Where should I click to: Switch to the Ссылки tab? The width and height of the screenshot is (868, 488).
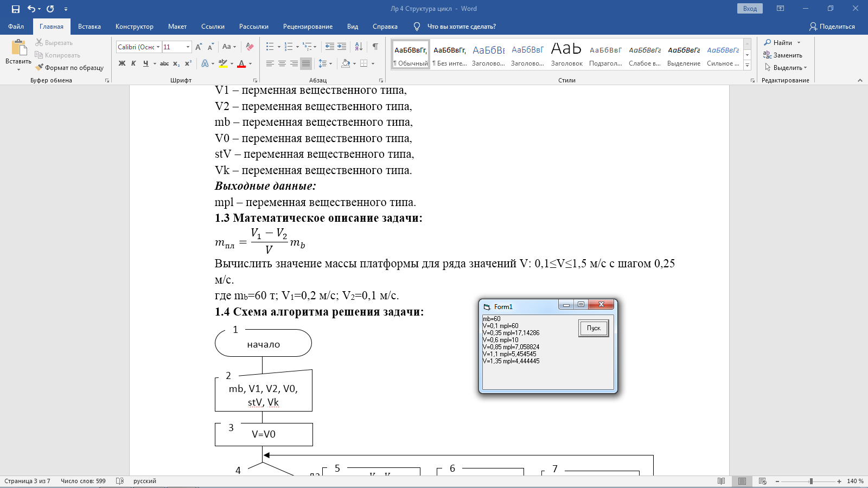click(213, 27)
